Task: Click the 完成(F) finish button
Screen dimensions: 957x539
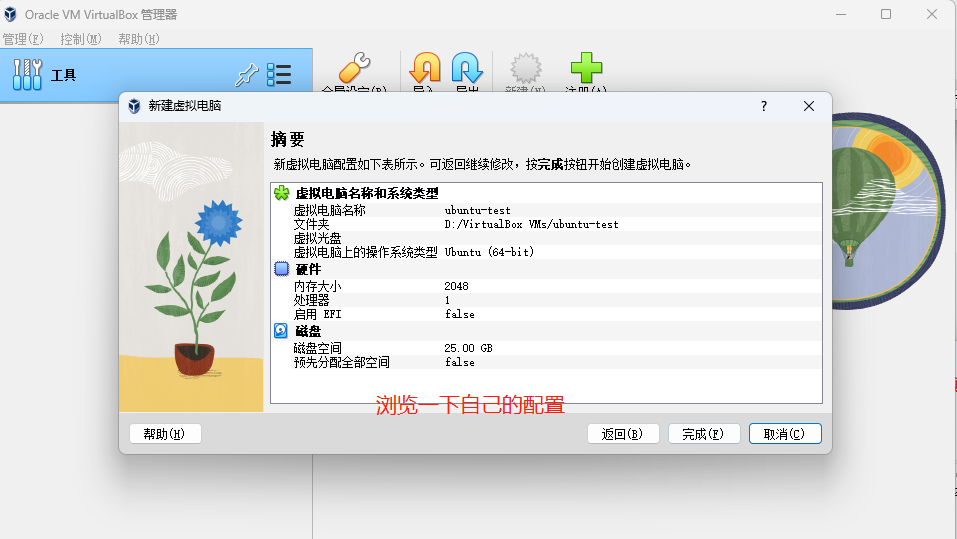Action: [x=704, y=434]
